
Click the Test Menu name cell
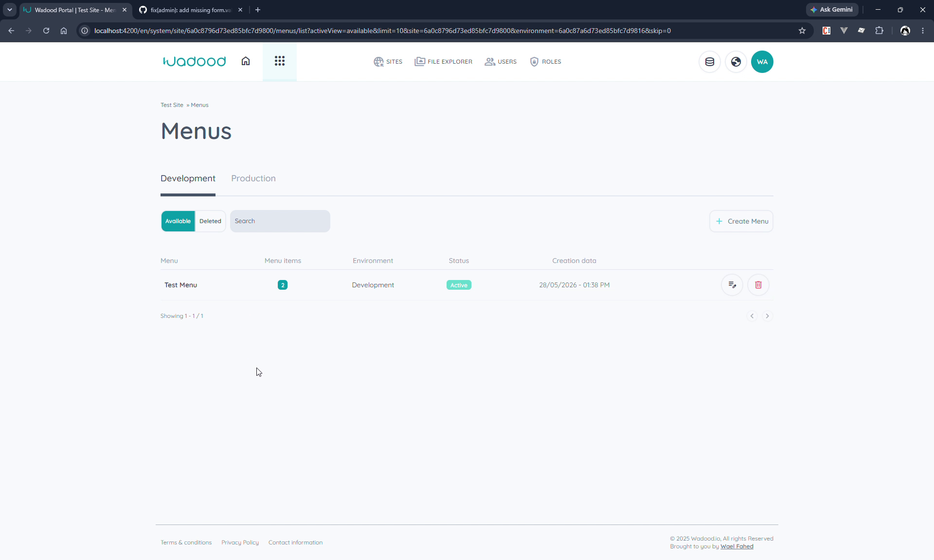pos(180,285)
